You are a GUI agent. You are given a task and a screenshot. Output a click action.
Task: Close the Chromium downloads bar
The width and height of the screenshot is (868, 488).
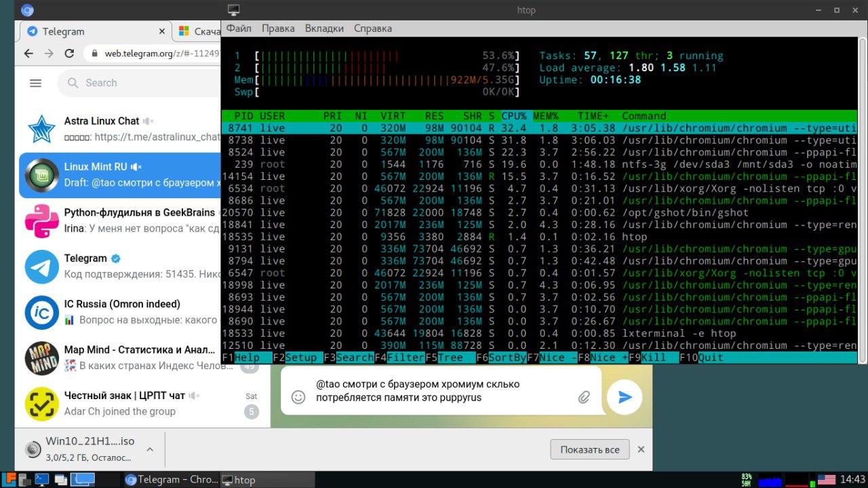(x=641, y=449)
